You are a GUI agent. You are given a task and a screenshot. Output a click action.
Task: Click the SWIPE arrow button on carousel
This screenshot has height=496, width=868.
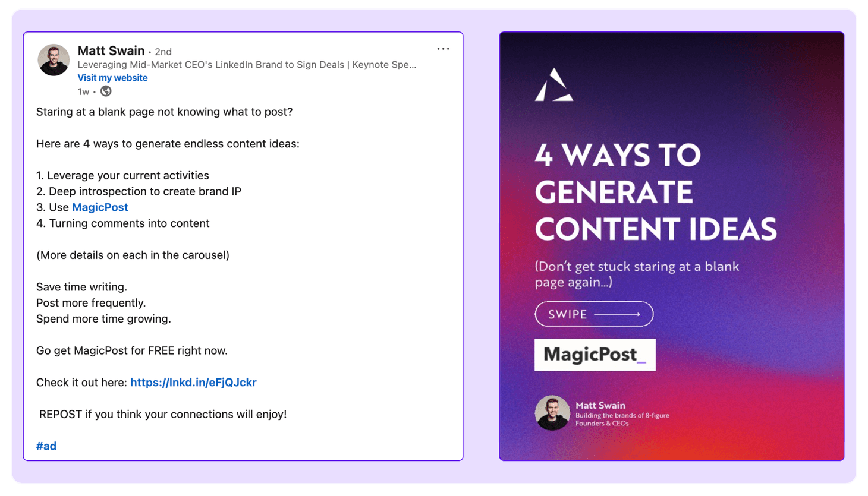594,314
